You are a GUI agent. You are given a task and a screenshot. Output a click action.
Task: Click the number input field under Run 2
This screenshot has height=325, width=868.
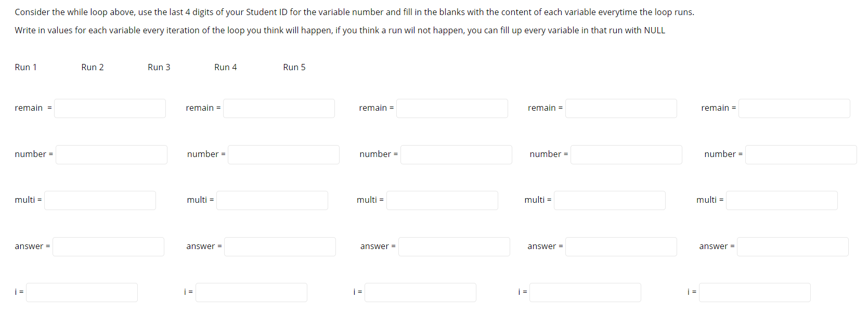coord(283,154)
